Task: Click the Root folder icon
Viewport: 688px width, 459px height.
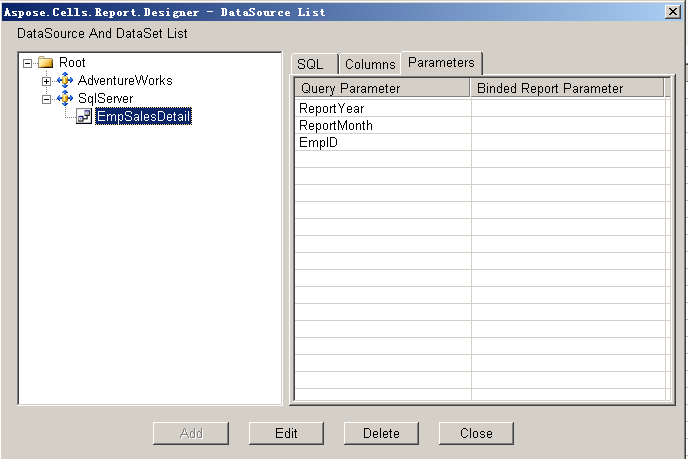Action: 45,63
